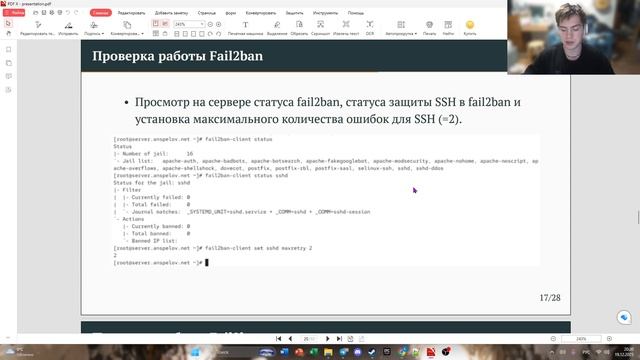Click the save icon in the quick toolbar
Viewport: 640px width, 360px height.
[x=44, y=13]
